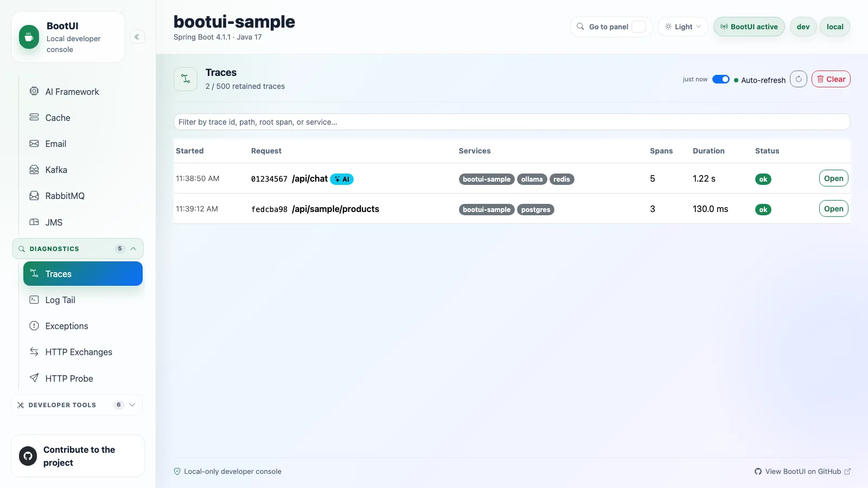Open the Exceptions panel
Image resolution: width=868 pixels, height=488 pixels.
(x=82, y=326)
